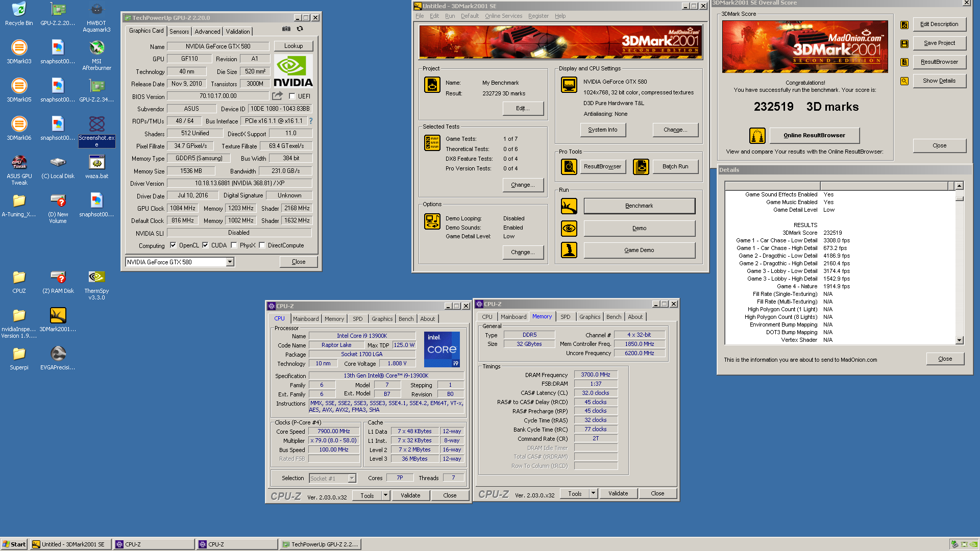Click the Benchmark run icon in 3DMark2001

569,206
